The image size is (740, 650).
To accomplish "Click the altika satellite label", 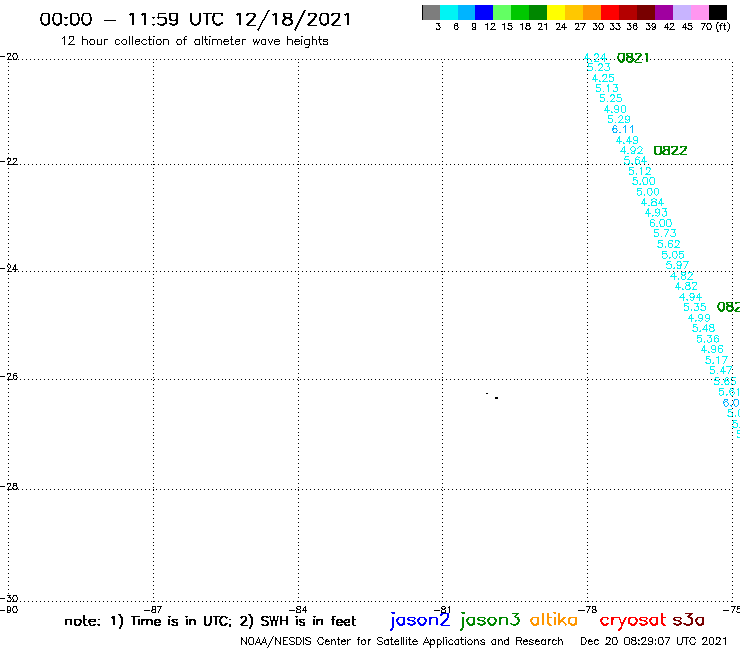I will 554,620.
